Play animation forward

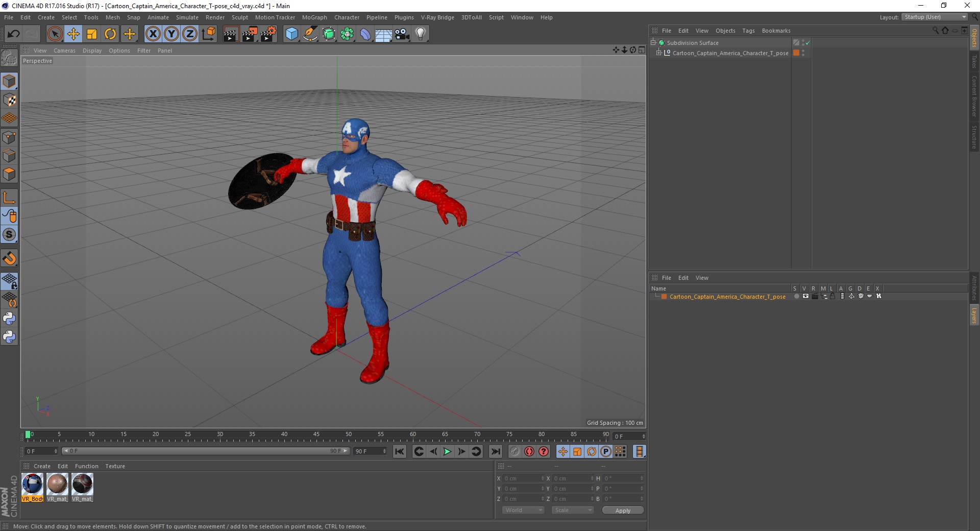[x=447, y=451]
